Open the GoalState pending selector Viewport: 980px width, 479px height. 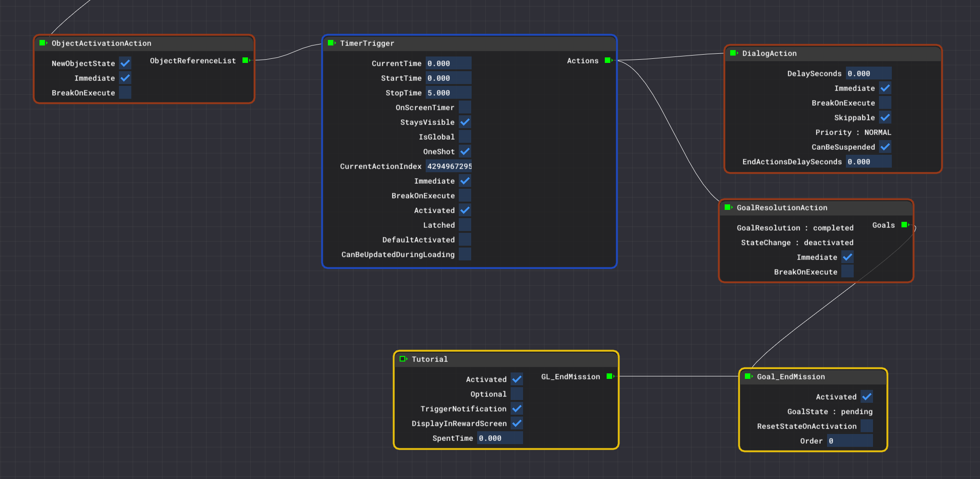[x=856, y=411]
